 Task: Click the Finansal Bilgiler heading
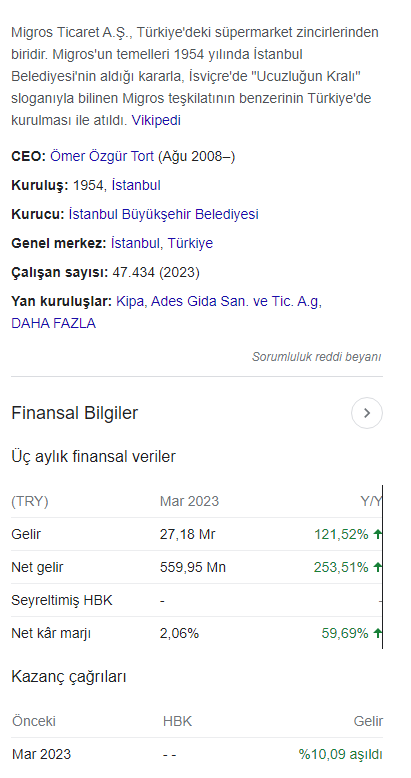(x=74, y=413)
